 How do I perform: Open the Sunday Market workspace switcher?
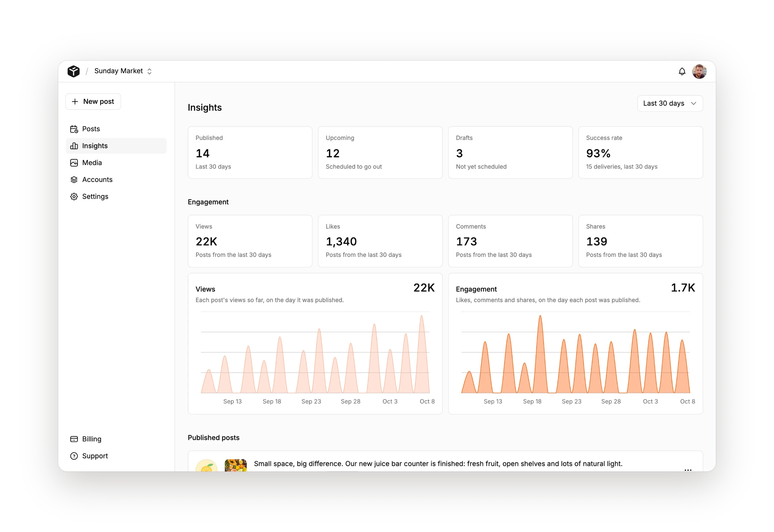(x=123, y=71)
